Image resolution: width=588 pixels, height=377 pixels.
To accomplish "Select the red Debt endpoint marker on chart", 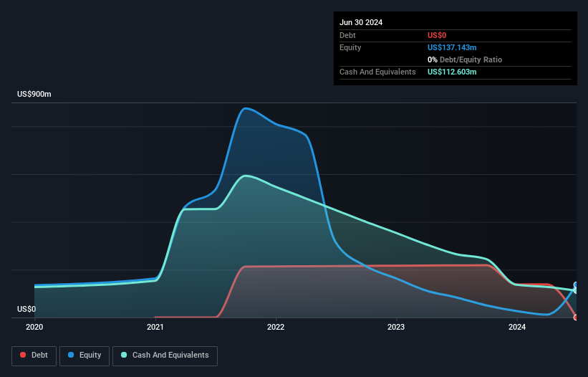I will click(577, 318).
